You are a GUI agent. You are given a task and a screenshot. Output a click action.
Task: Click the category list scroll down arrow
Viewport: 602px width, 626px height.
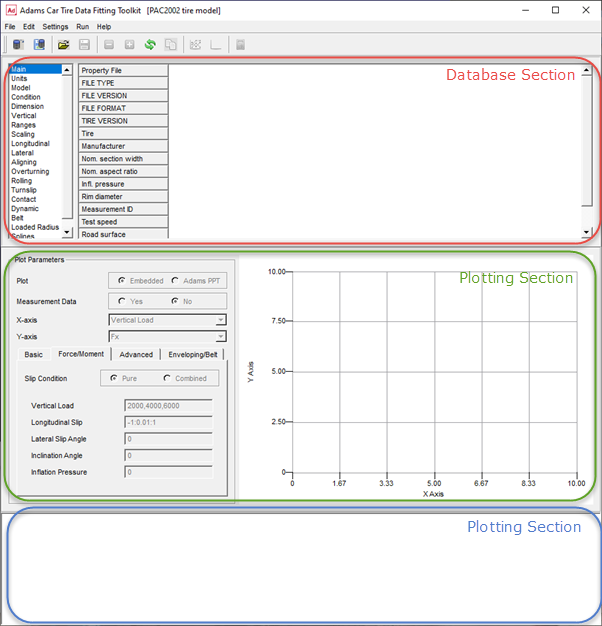(x=67, y=232)
